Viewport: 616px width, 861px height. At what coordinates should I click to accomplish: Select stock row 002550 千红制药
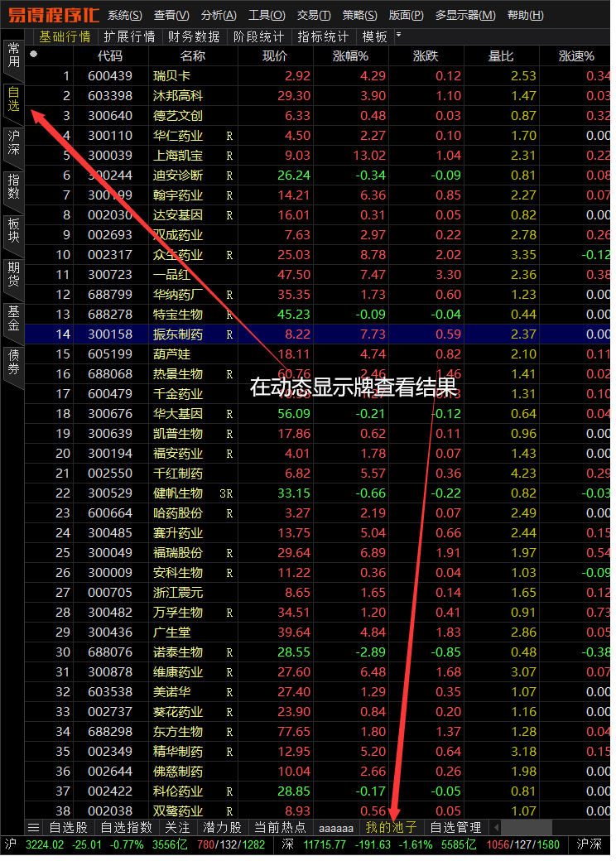point(317,474)
